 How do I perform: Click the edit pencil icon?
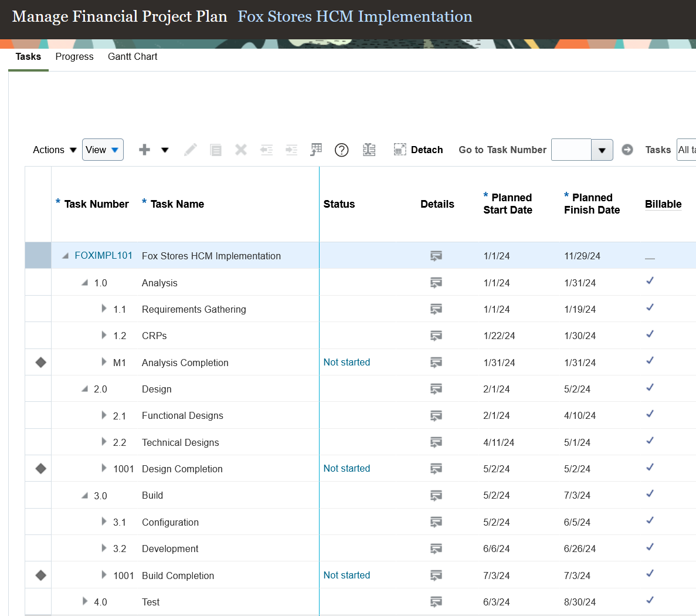[191, 150]
